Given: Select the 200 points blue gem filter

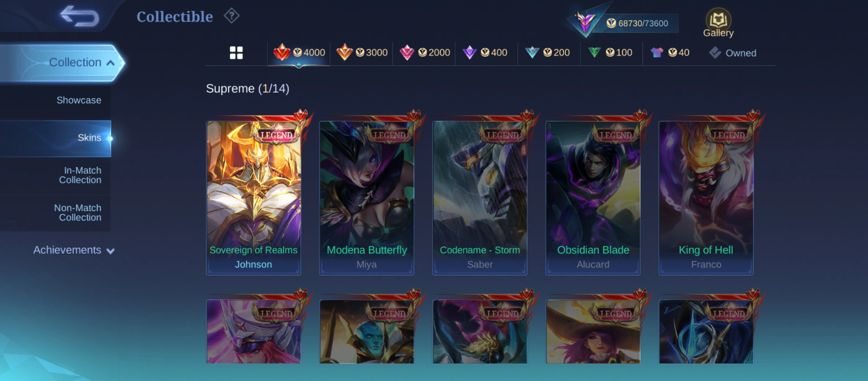Looking at the screenshot, I should click(547, 53).
